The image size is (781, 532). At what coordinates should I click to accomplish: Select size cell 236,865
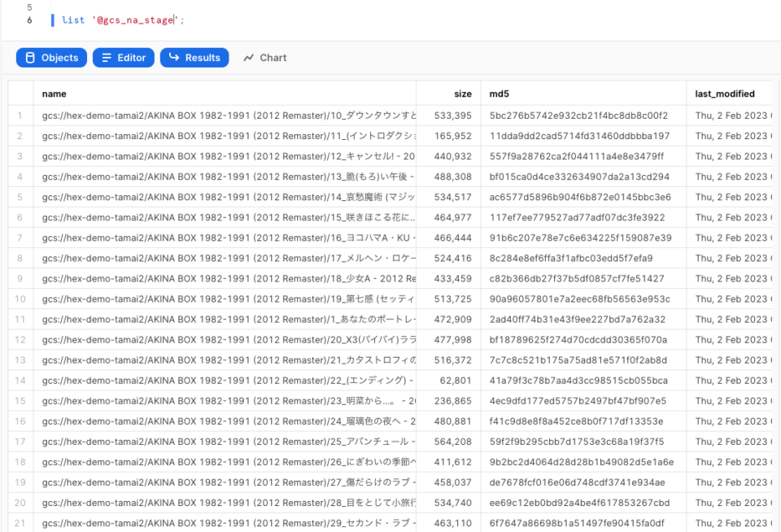(448, 401)
